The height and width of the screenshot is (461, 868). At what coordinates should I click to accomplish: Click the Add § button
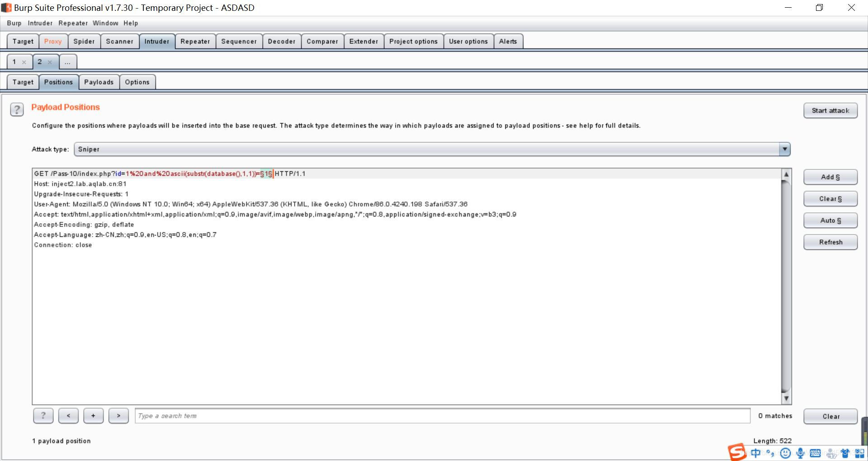click(830, 177)
